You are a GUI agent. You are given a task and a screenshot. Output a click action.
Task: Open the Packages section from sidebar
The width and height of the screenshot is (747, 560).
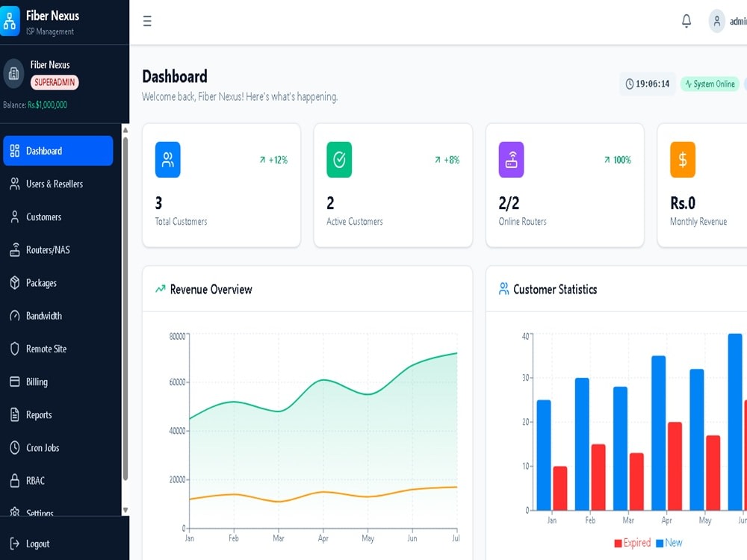pos(41,282)
